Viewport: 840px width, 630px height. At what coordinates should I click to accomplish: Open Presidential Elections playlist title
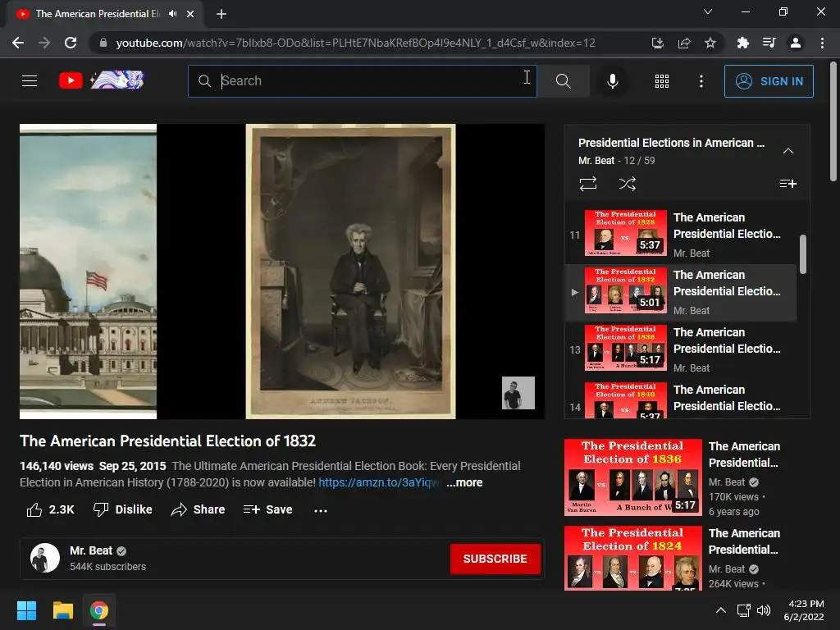(x=671, y=143)
